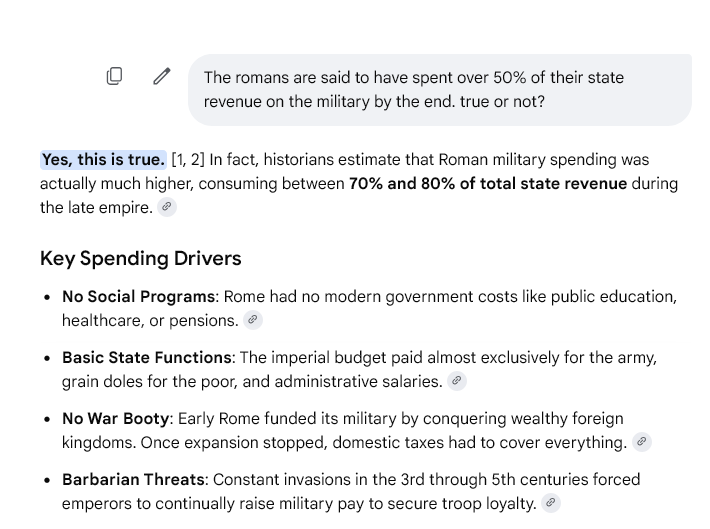Click the 'Basic State Functions' bullet label

tap(147, 357)
